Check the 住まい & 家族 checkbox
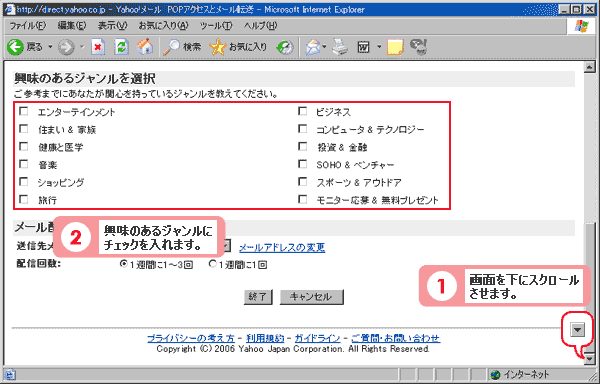 [24, 129]
